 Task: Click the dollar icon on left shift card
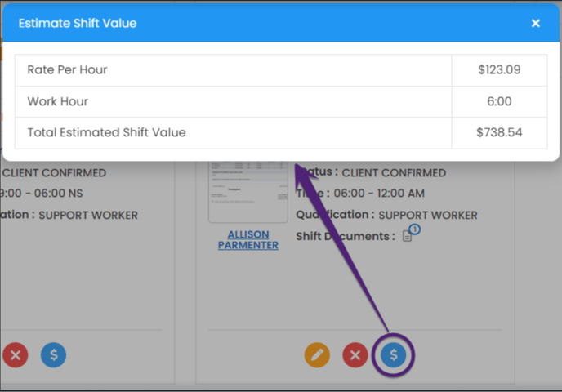53,355
